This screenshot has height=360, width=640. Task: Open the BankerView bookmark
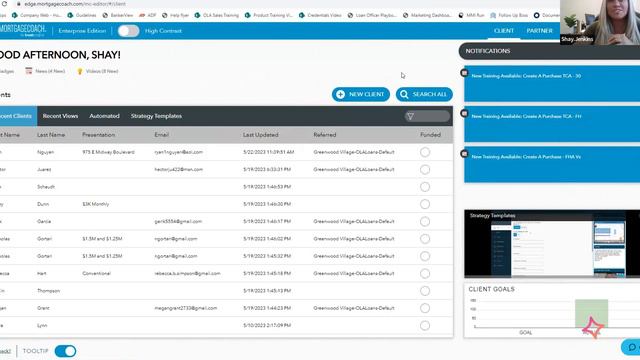[x=118, y=15]
